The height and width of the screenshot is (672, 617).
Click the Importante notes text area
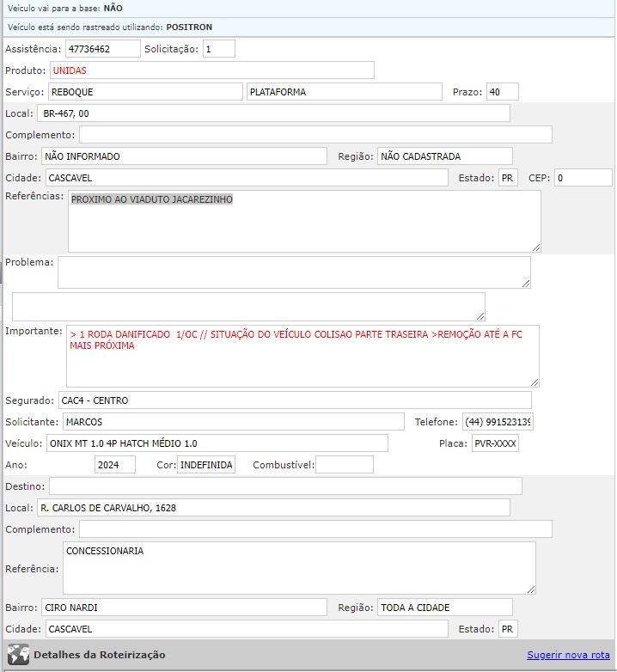[x=302, y=356]
